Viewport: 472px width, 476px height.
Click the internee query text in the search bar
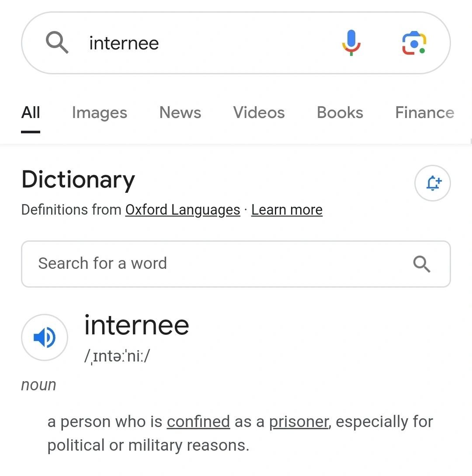pos(124,43)
